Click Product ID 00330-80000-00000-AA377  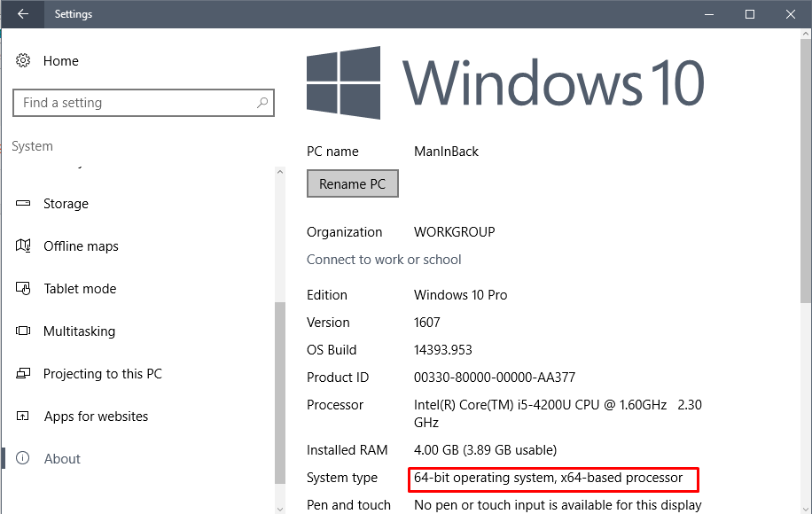point(495,378)
